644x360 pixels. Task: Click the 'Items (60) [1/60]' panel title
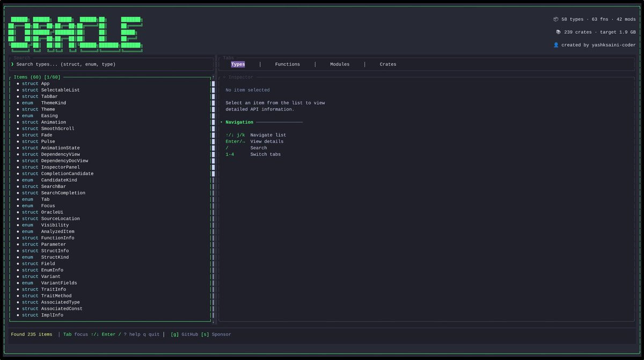point(37,77)
